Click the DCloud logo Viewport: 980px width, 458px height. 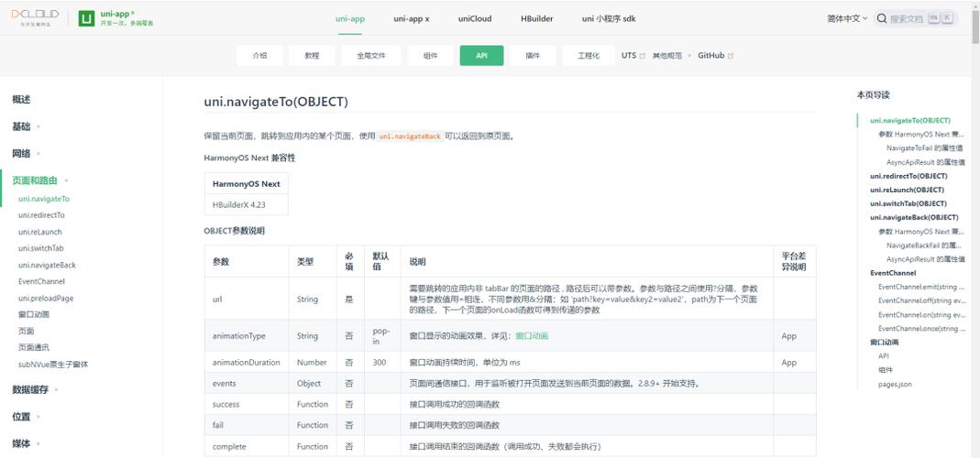coord(35,17)
